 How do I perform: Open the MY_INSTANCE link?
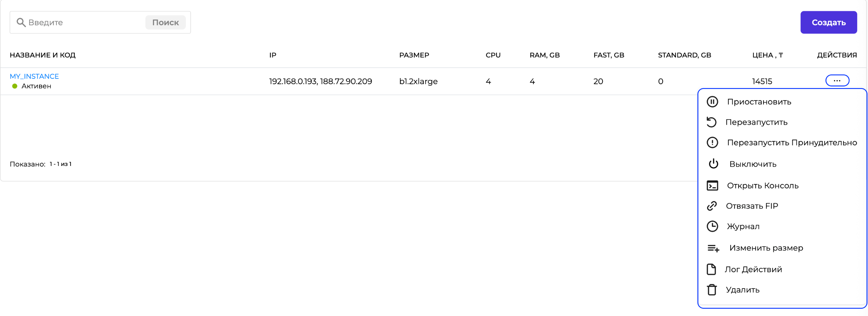coord(34,76)
